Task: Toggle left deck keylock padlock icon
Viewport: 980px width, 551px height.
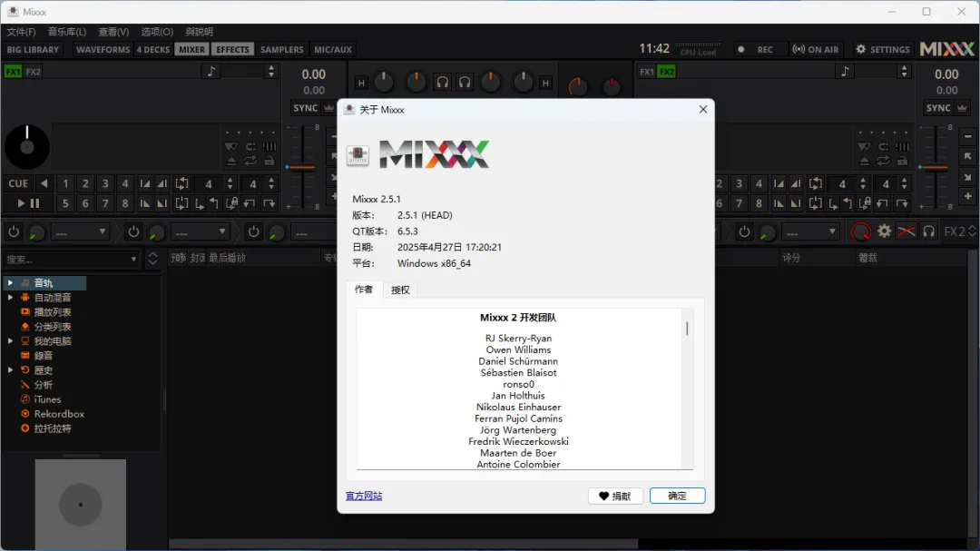Action: (269, 162)
